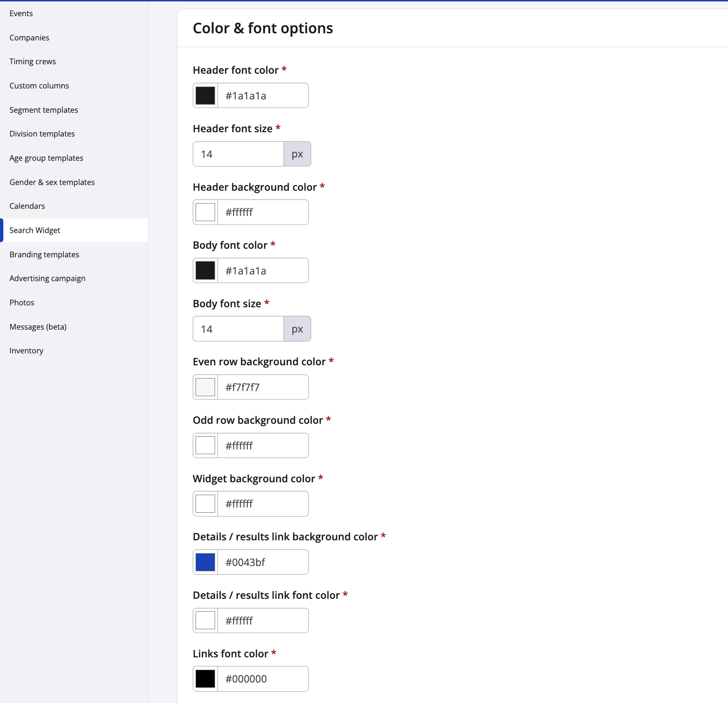Open the blue Details link background swatch
This screenshot has height=703, width=728.
(206, 562)
